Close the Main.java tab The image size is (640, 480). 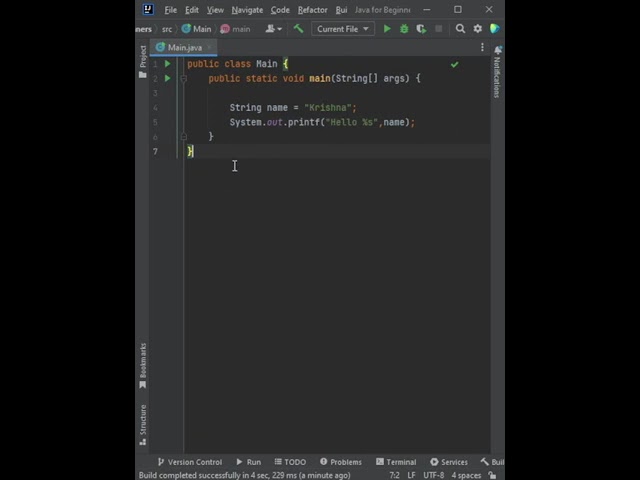209,47
